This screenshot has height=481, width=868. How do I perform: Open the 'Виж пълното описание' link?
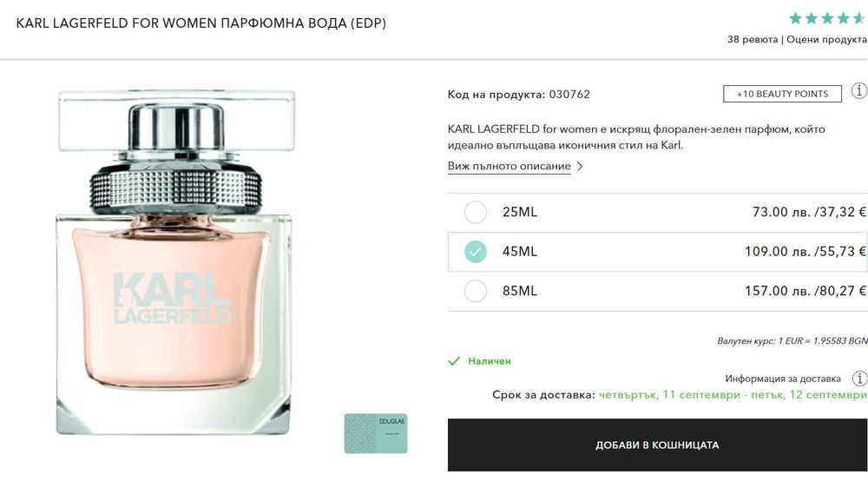[x=509, y=166]
